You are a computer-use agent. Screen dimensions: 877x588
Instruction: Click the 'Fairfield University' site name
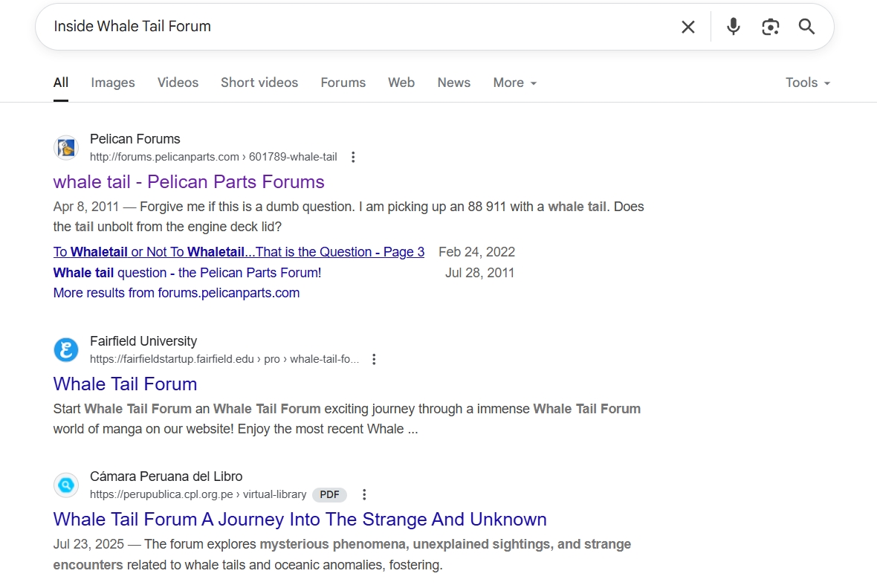[x=143, y=341]
